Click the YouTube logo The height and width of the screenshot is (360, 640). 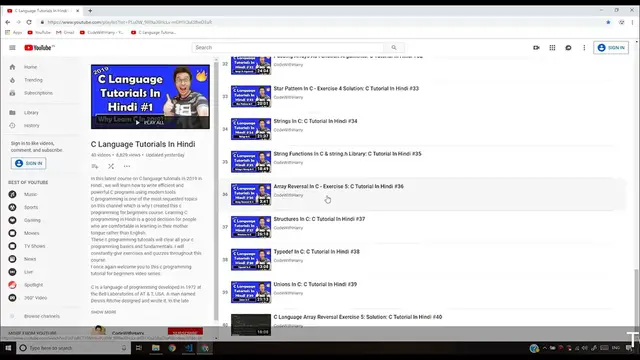click(39, 48)
